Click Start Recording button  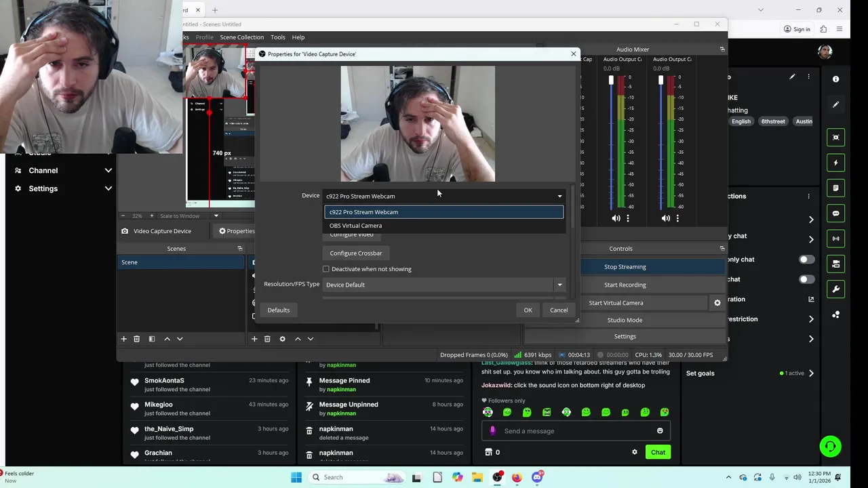point(625,285)
